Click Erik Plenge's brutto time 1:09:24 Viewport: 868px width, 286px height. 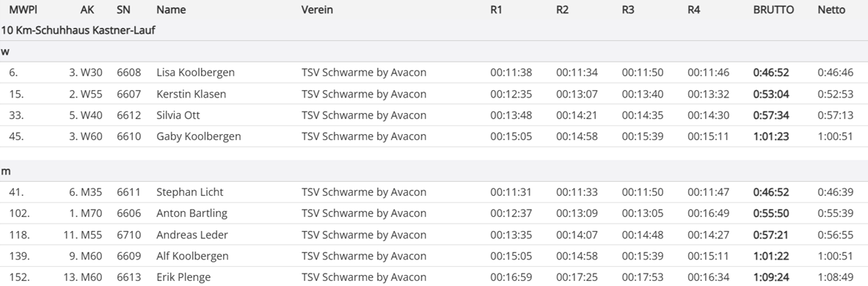(x=771, y=277)
